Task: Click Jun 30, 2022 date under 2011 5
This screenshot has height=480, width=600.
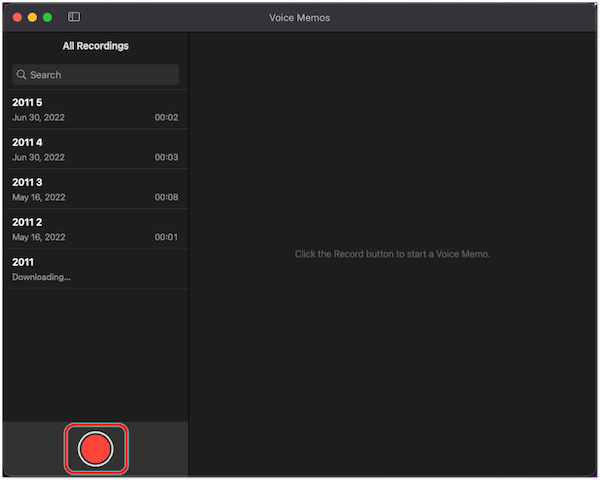Action: 38,118
